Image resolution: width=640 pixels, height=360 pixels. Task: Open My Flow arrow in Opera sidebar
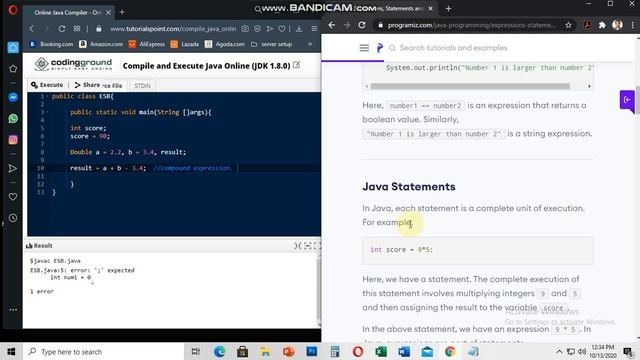[x=13, y=169]
